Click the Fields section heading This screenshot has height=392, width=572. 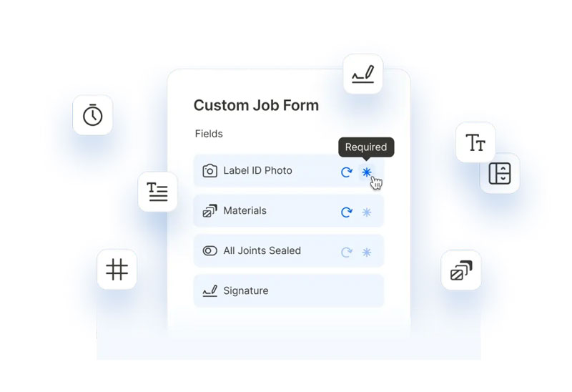tap(209, 134)
